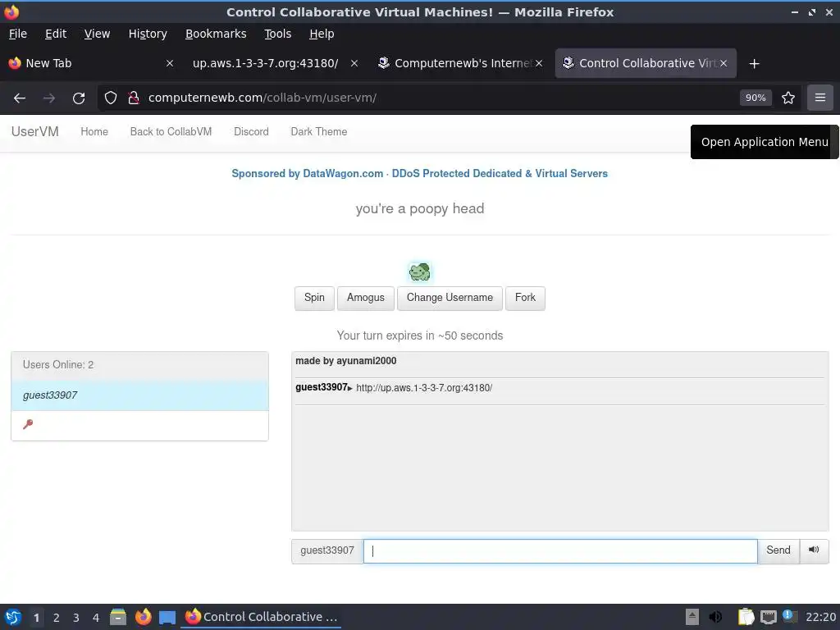
Task: Select guest33907 in users list
Action: (x=139, y=395)
